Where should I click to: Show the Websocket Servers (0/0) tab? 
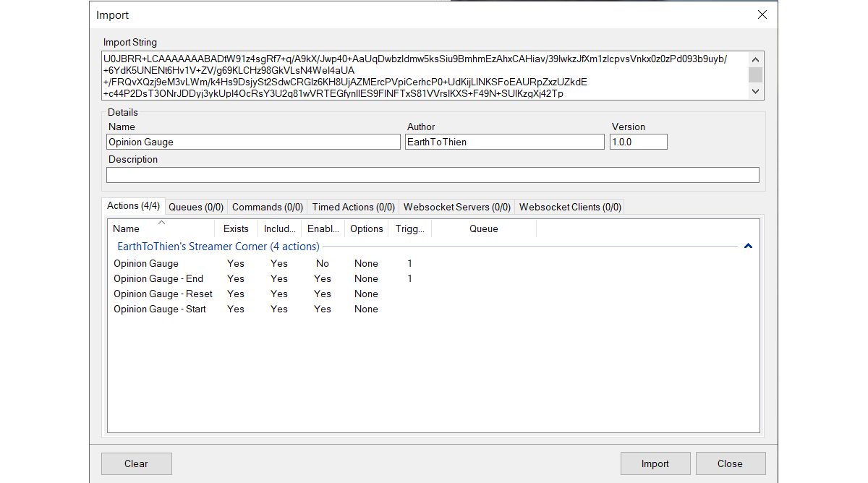[456, 207]
